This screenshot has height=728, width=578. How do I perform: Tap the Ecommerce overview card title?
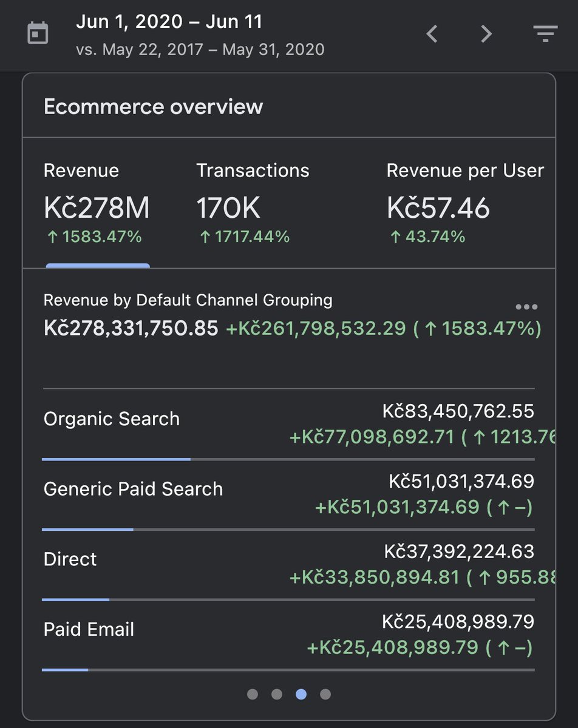pyautogui.click(x=153, y=107)
